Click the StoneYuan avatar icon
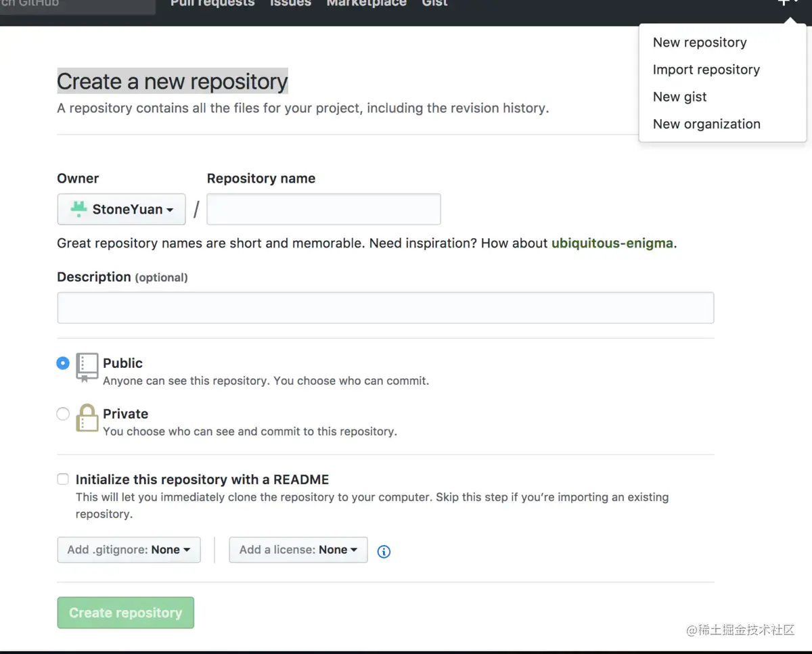Image resolution: width=812 pixels, height=654 pixels. (x=78, y=209)
